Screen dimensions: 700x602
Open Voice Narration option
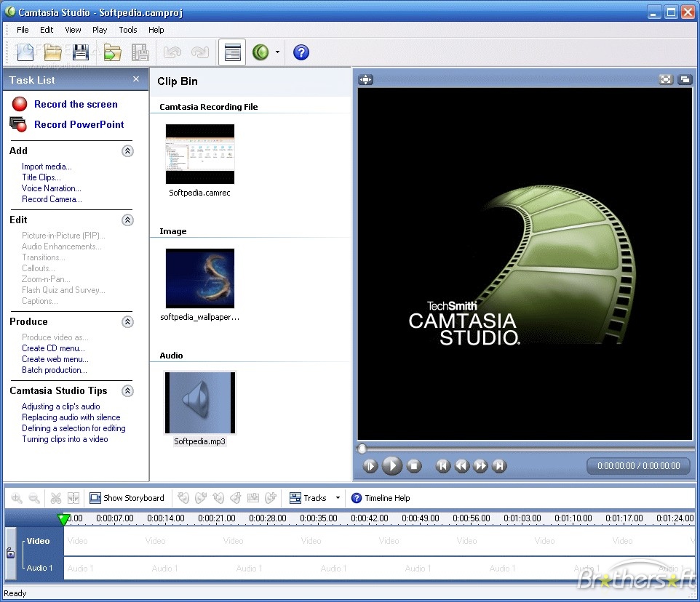tap(52, 188)
